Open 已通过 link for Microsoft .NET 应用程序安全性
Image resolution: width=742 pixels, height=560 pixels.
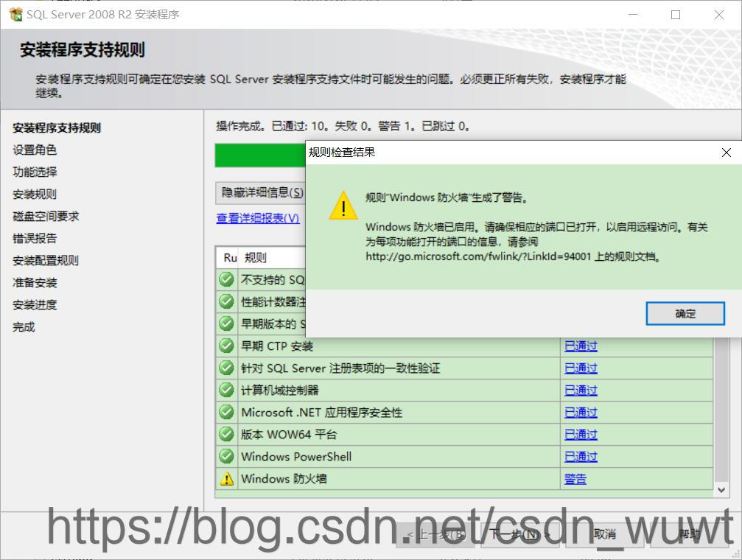tap(581, 413)
